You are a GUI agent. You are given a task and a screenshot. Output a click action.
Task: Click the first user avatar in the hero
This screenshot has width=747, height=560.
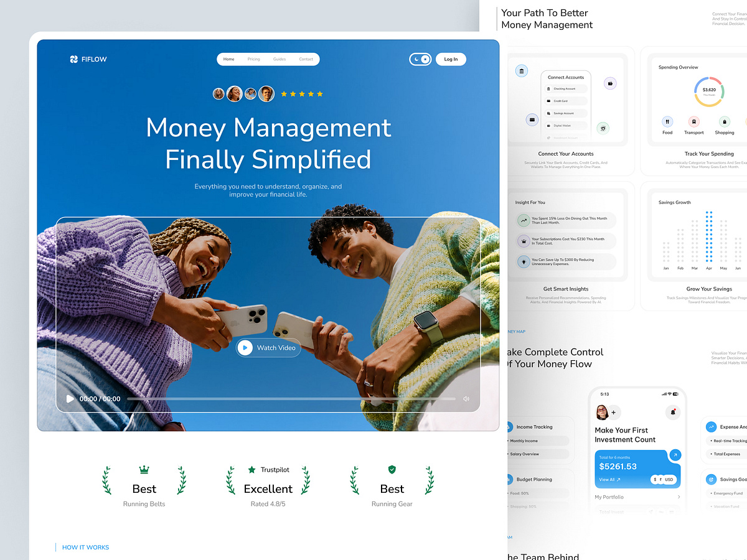(x=218, y=93)
